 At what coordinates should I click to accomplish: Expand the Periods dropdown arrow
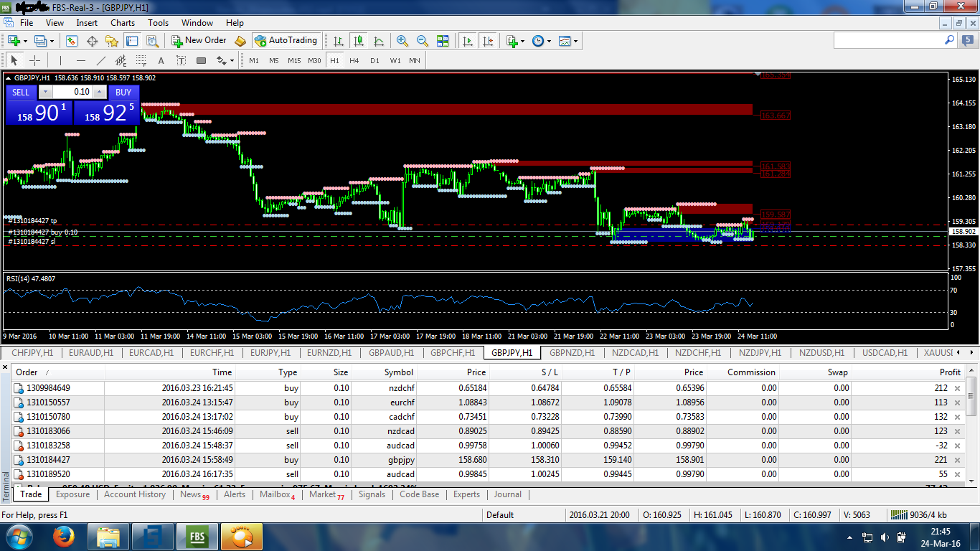tap(550, 41)
